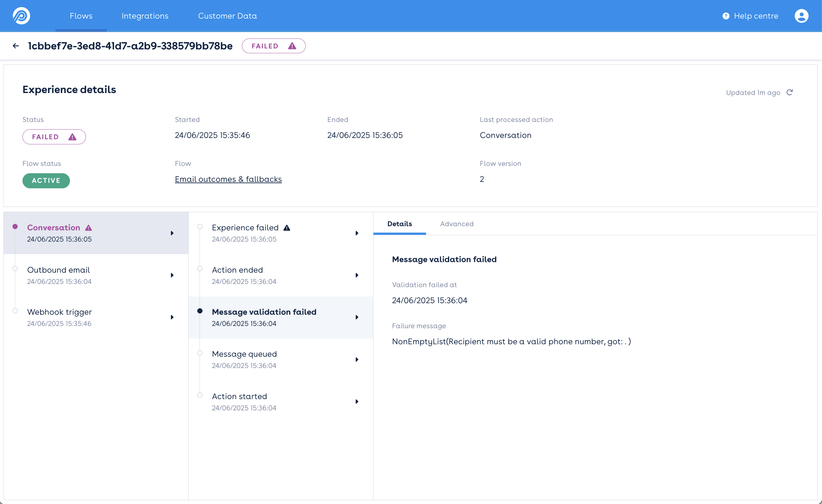Click the warning icon beside Experience failed
The width and height of the screenshot is (822, 504).
287,228
